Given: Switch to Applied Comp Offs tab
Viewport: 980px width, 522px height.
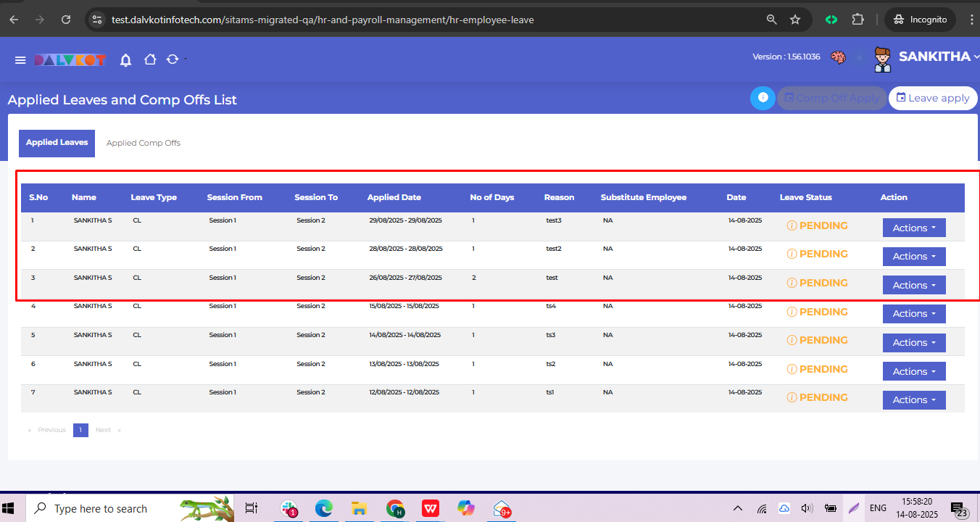Looking at the screenshot, I should point(144,143).
